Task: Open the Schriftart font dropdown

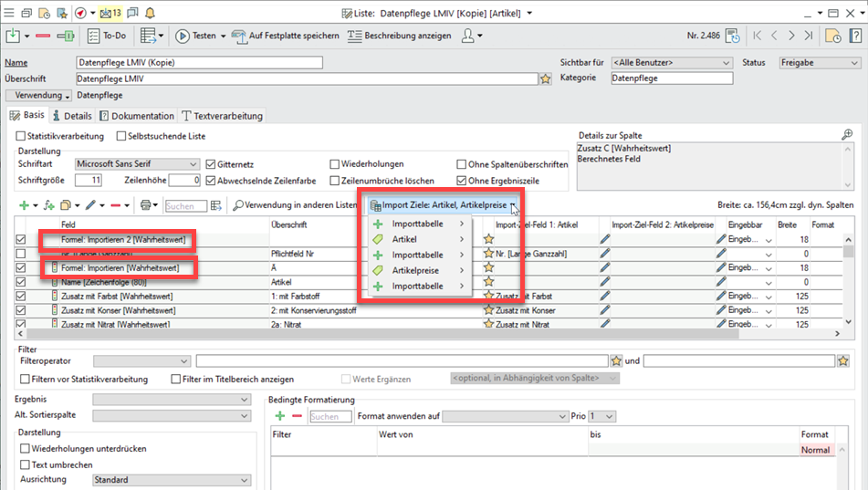Action: 193,164
